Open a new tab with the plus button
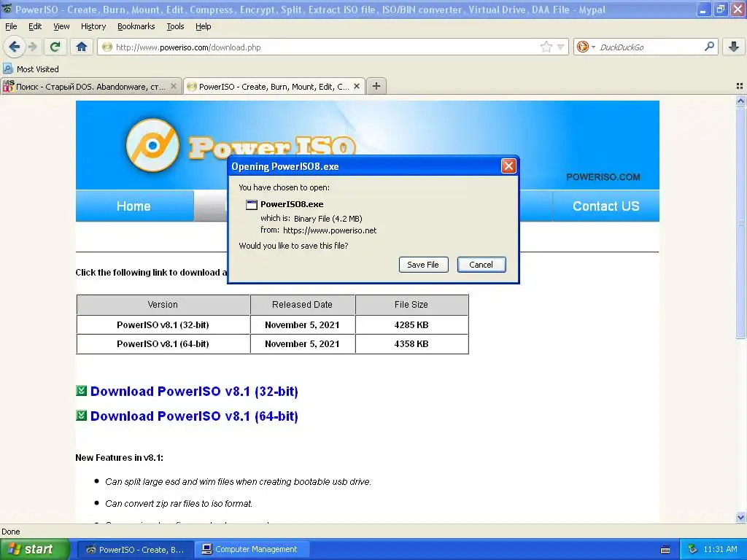747x560 pixels. pos(376,86)
